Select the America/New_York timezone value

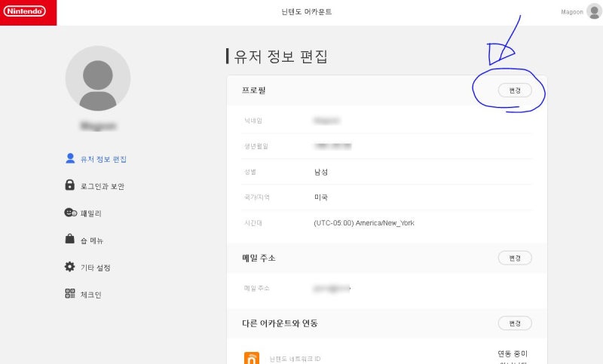(x=364, y=223)
